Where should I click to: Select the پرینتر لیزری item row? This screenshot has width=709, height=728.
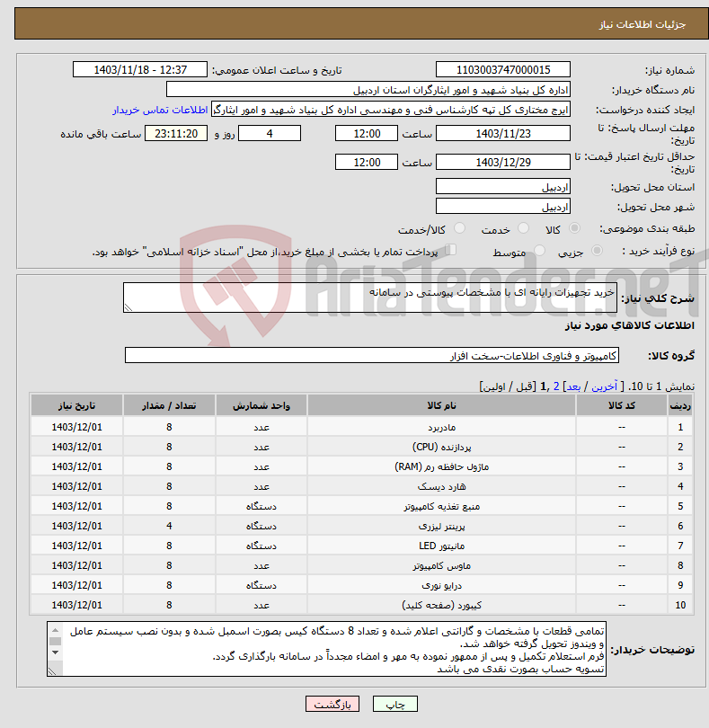(362, 526)
